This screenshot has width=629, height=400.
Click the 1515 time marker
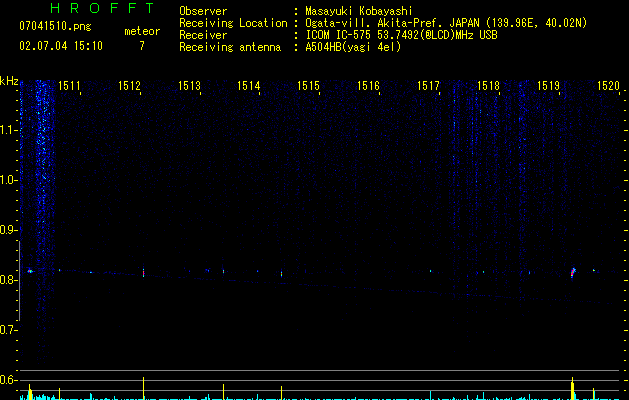(x=308, y=86)
